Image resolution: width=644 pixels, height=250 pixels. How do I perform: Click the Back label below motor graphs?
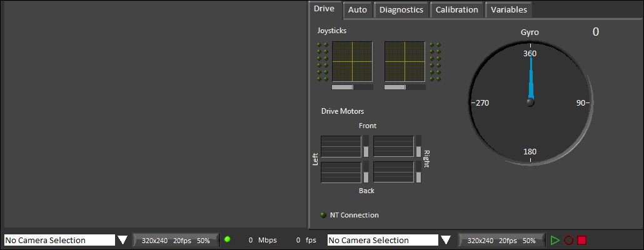point(367,191)
